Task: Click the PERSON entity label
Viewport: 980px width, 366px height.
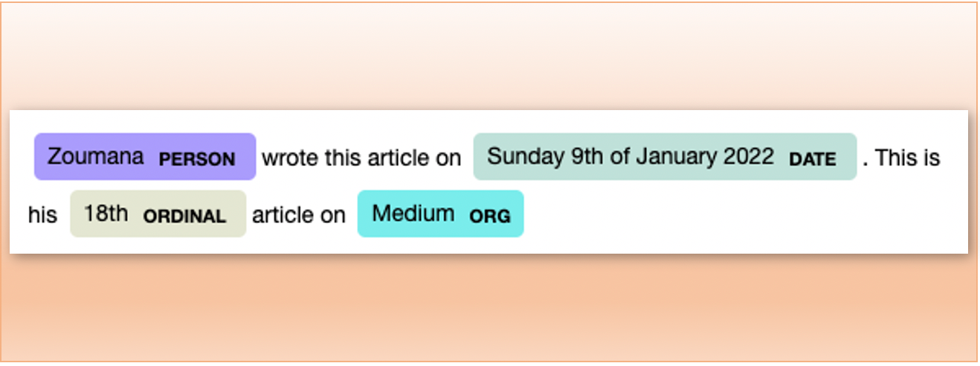Action: tap(197, 158)
